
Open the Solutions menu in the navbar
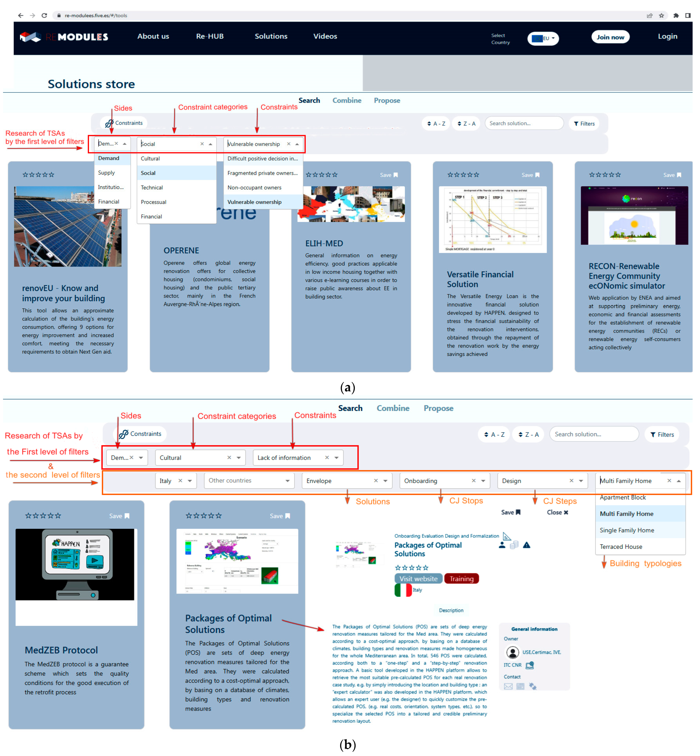click(x=271, y=36)
